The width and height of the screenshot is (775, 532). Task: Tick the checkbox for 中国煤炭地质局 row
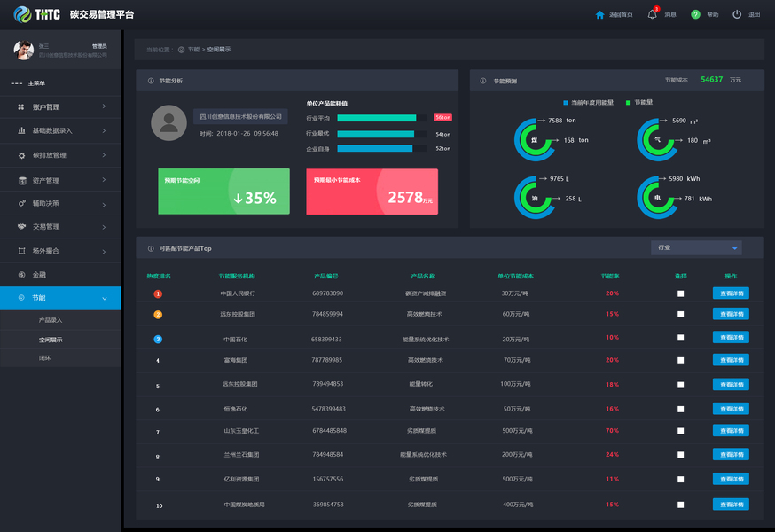[x=681, y=505]
